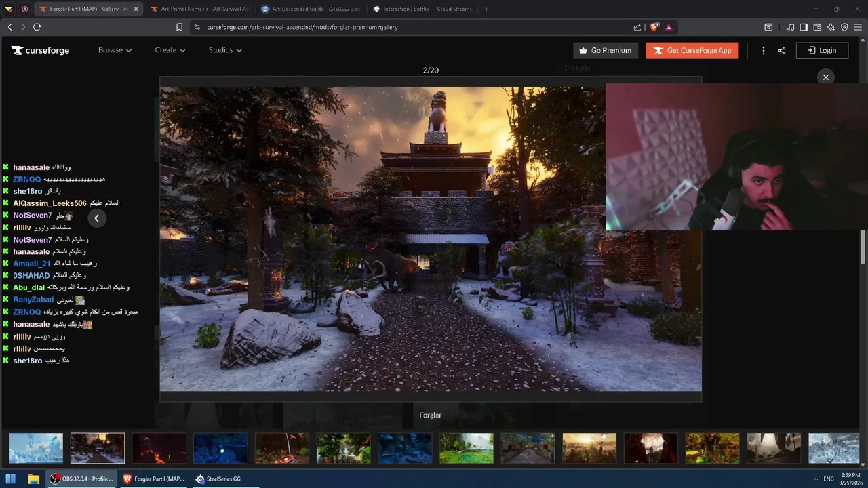Click the CurseForge share icon
This screenshot has width=868, height=488.
pyautogui.click(x=782, y=50)
